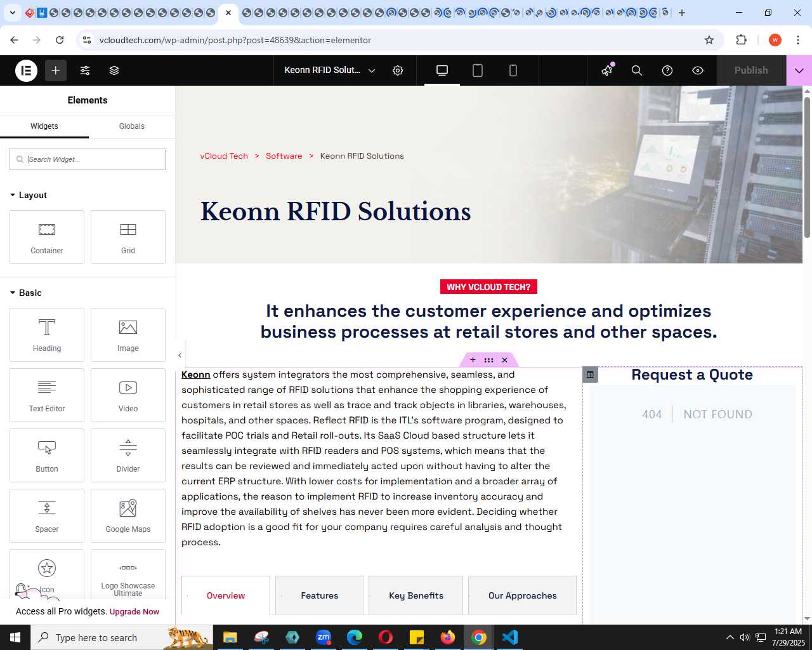Viewport: 812px width, 650px height.
Task: Collapse the Layout section
Action: pyautogui.click(x=29, y=195)
